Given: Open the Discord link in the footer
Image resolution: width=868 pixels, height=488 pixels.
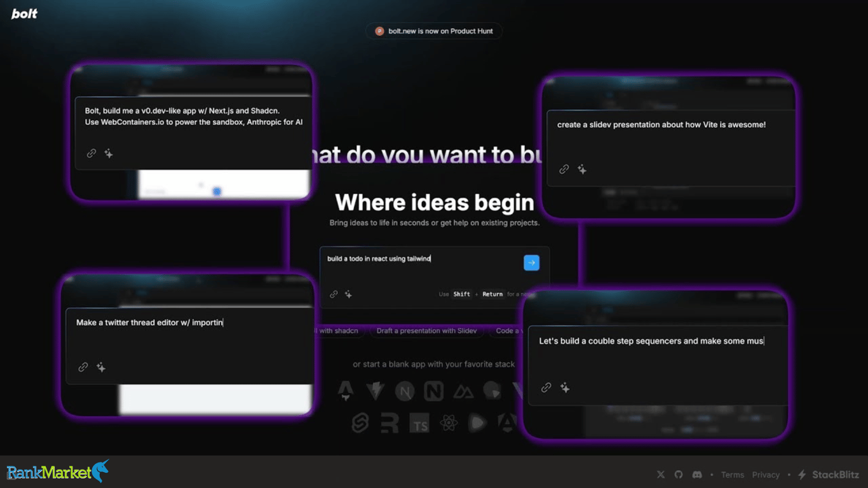Looking at the screenshot, I should (697, 475).
